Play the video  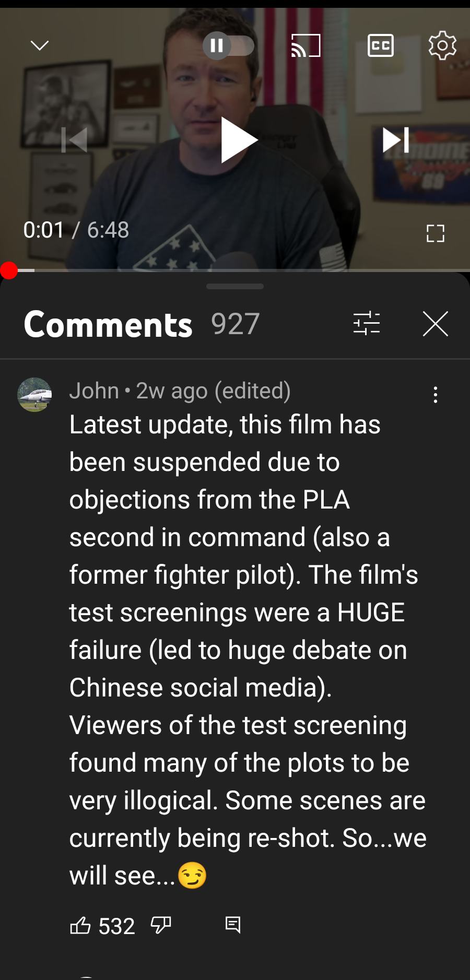[238, 140]
